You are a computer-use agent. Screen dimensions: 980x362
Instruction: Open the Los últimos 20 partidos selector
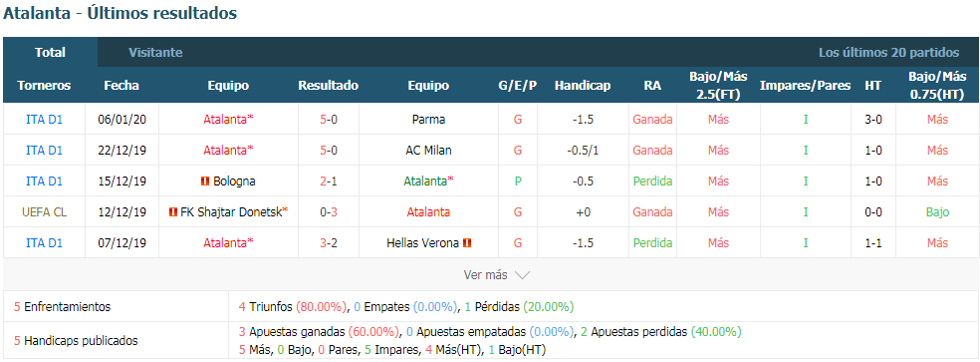[888, 53]
